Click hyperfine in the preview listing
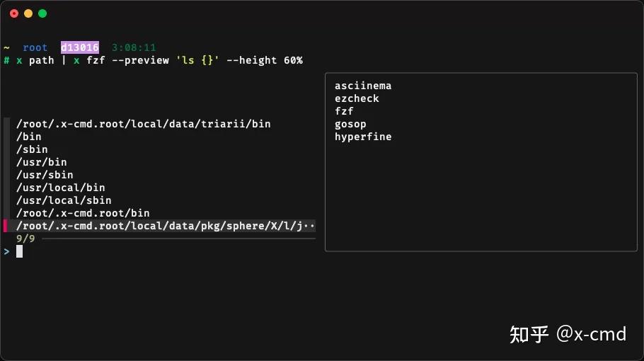Viewport: 644px width, 361px height. click(363, 137)
